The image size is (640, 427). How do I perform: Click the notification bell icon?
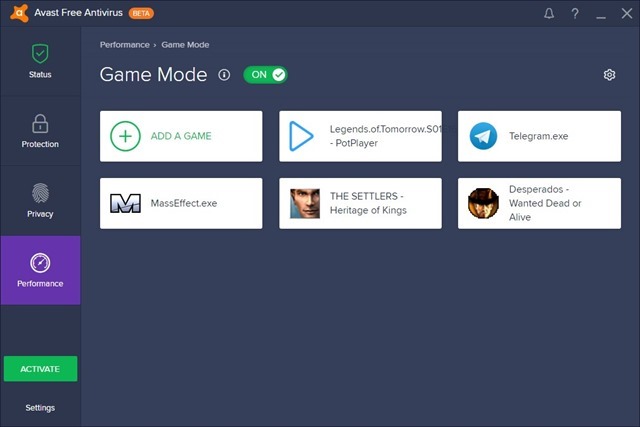coord(548,14)
